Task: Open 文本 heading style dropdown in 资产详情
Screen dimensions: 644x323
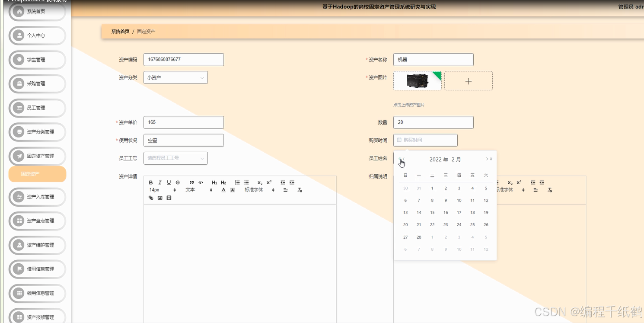Action: (x=199, y=190)
